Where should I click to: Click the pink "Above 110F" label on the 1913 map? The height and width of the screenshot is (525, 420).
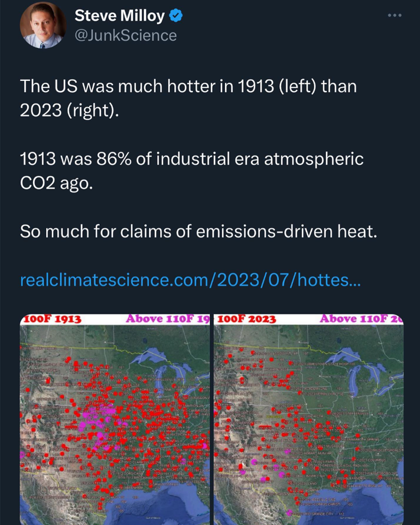[x=167, y=319]
